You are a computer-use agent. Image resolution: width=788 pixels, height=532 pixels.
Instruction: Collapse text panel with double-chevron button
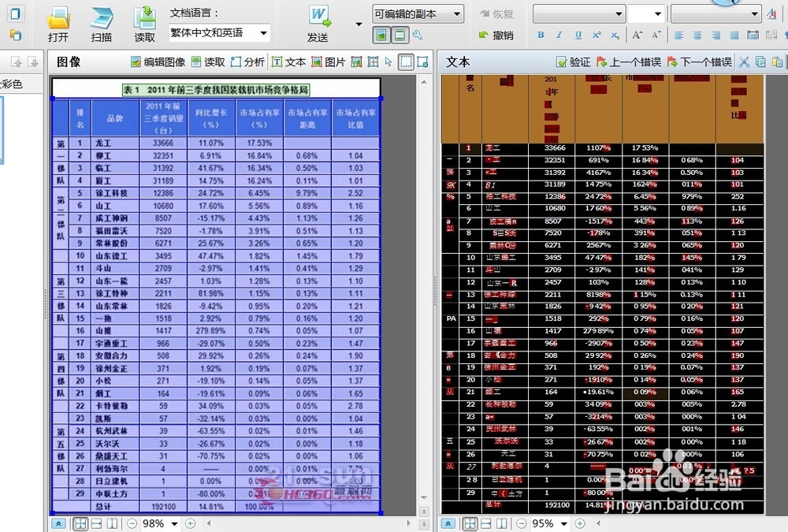tap(448, 523)
